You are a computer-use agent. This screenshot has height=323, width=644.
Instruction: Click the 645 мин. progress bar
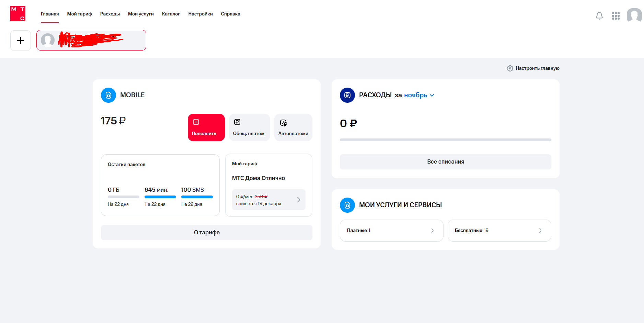[160, 197]
